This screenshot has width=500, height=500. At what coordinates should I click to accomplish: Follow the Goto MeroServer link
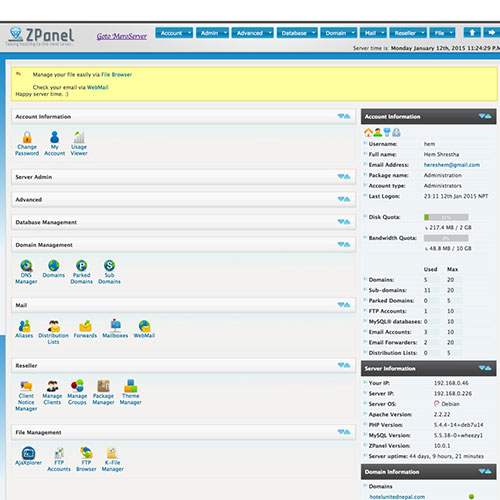(122, 36)
